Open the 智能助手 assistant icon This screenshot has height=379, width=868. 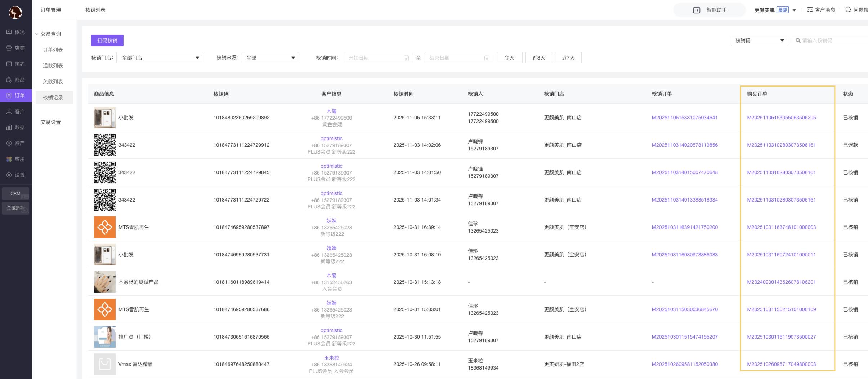coord(696,10)
